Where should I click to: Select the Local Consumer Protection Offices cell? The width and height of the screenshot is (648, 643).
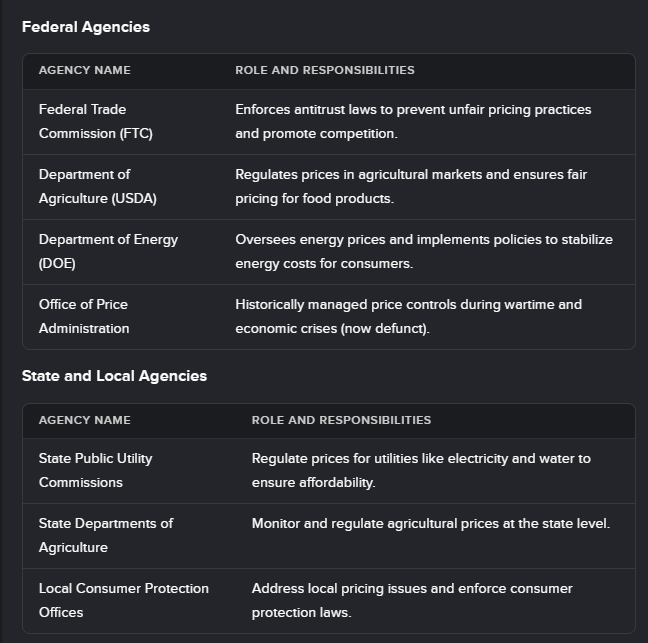(124, 600)
